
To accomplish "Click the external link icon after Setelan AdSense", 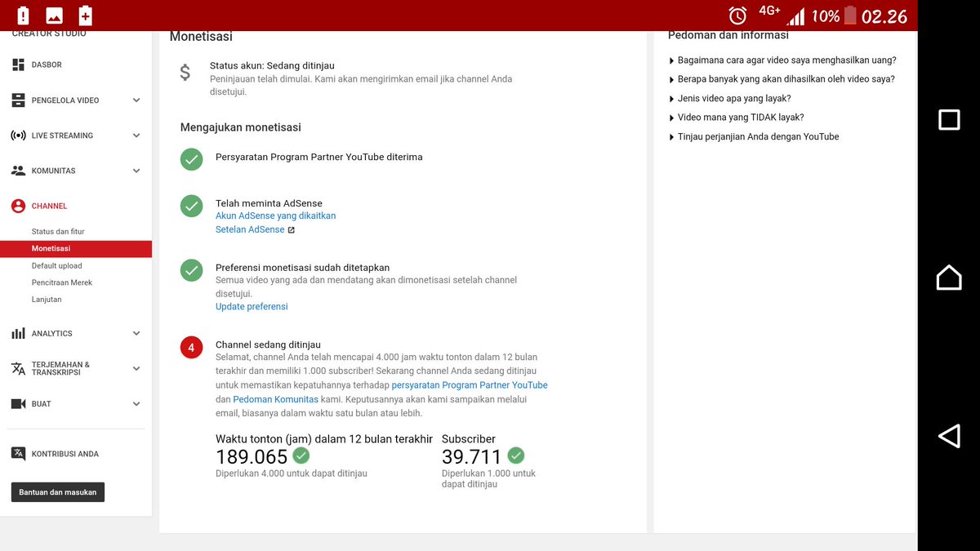I will coord(292,230).
